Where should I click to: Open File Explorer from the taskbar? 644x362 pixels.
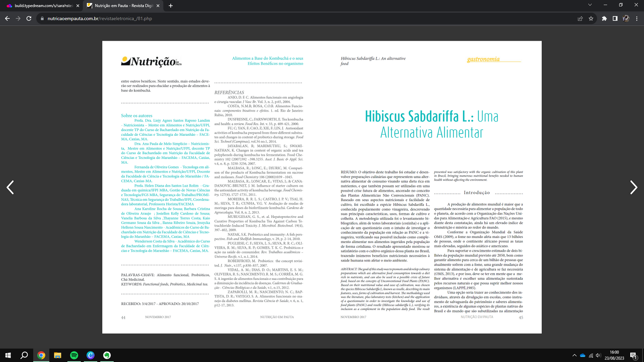[57, 355]
